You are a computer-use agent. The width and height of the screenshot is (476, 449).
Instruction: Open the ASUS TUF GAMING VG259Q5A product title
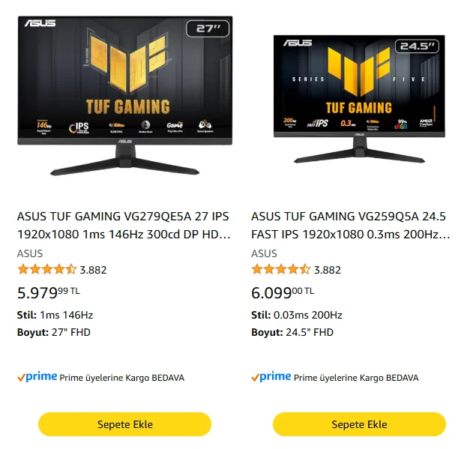(351, 226)
